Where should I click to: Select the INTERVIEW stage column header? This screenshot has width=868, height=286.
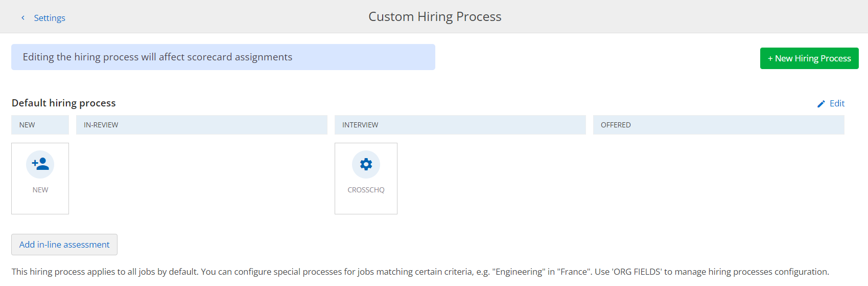(x=460, y=125)
